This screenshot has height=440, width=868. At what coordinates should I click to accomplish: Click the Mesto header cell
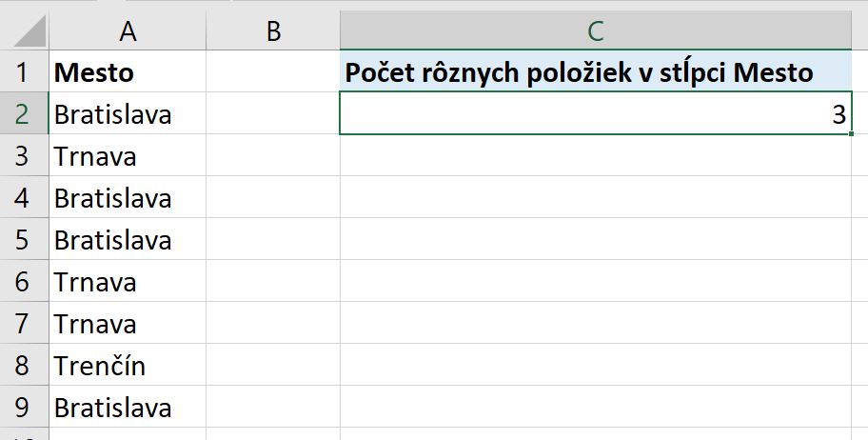[128, 71]
